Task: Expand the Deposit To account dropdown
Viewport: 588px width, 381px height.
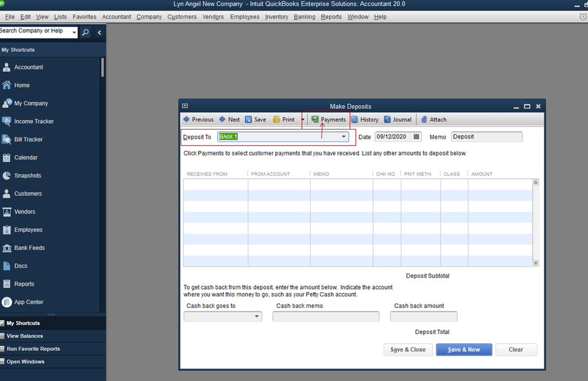Action: point(344,137)
